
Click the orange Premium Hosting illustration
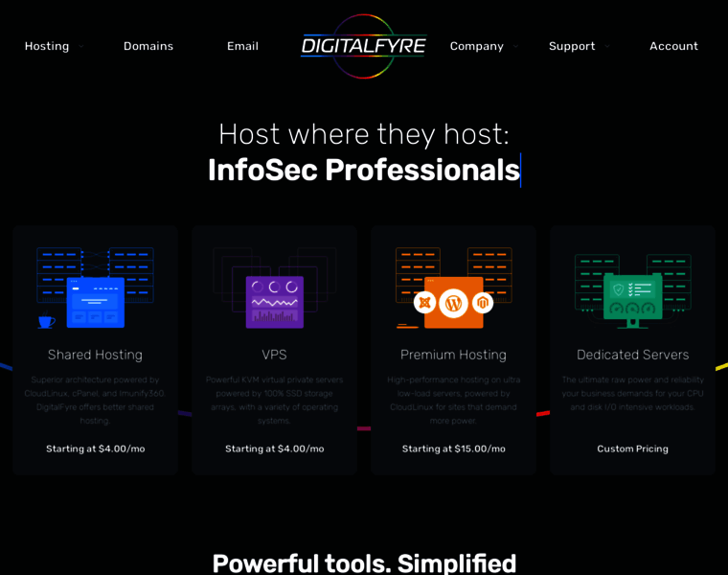[454, 287]
